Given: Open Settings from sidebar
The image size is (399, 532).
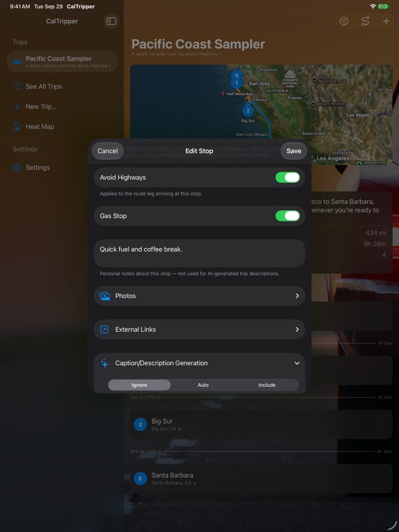Looking at the screenshot, I should coord(62,168).
